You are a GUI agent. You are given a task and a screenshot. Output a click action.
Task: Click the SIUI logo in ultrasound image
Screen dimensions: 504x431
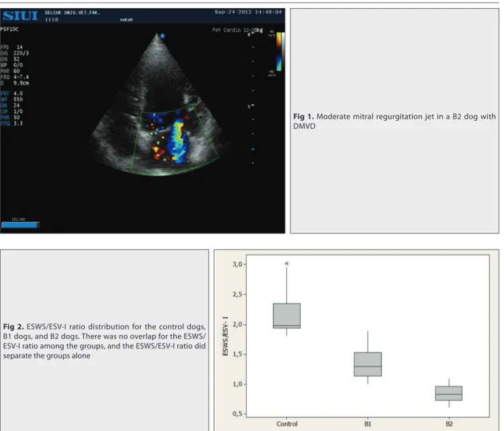pos(20,15)
